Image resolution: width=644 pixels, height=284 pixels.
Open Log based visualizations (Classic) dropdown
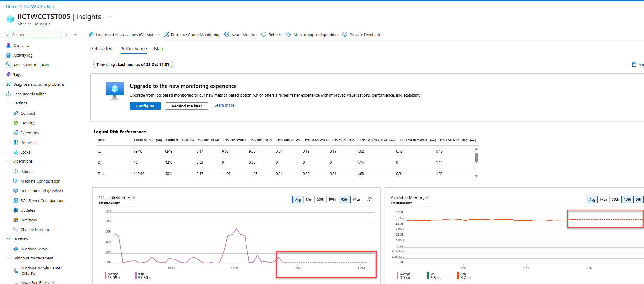(124, 35)
